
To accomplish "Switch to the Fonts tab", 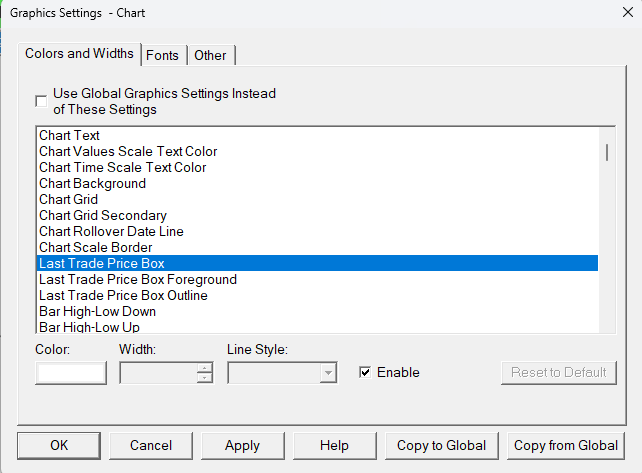I will point(163,55).
